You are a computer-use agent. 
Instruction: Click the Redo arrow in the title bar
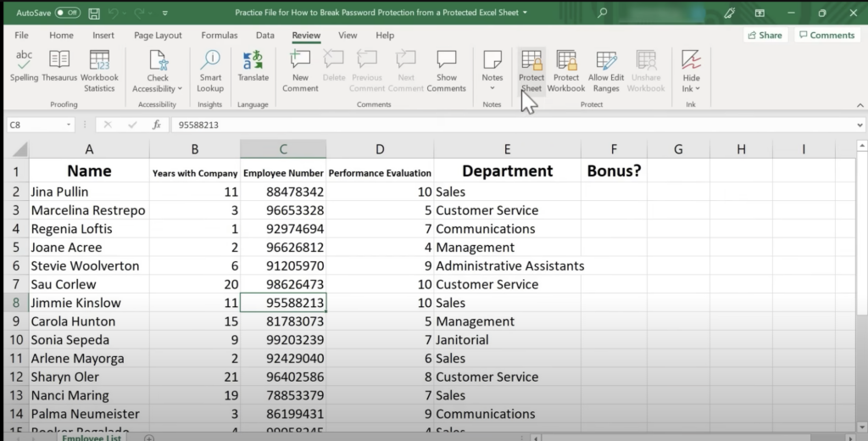pos(139,13)
